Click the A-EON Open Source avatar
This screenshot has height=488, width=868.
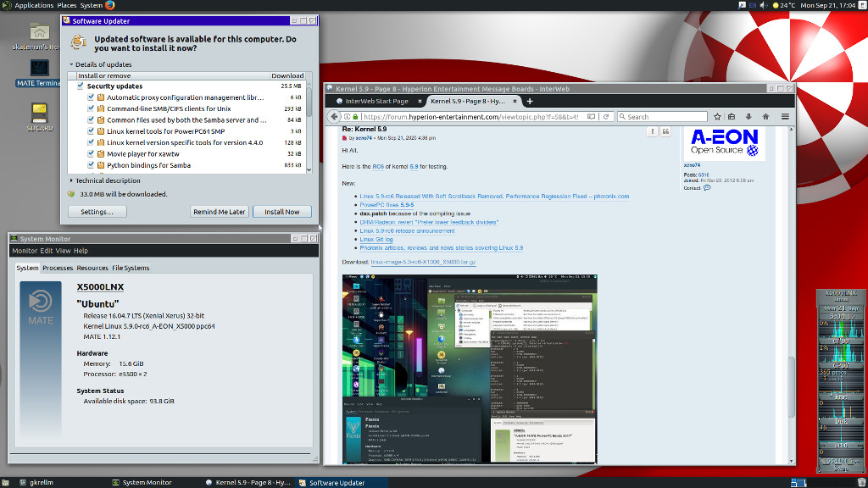724,143
